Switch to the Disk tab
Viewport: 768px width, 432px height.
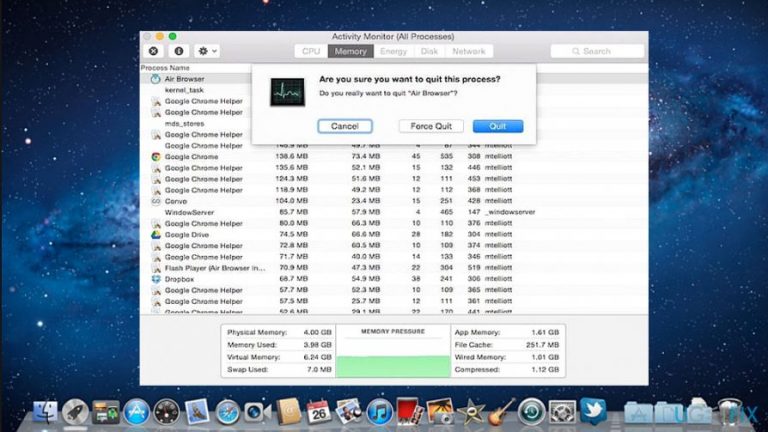pyautogui.click(x=429, y=51)
